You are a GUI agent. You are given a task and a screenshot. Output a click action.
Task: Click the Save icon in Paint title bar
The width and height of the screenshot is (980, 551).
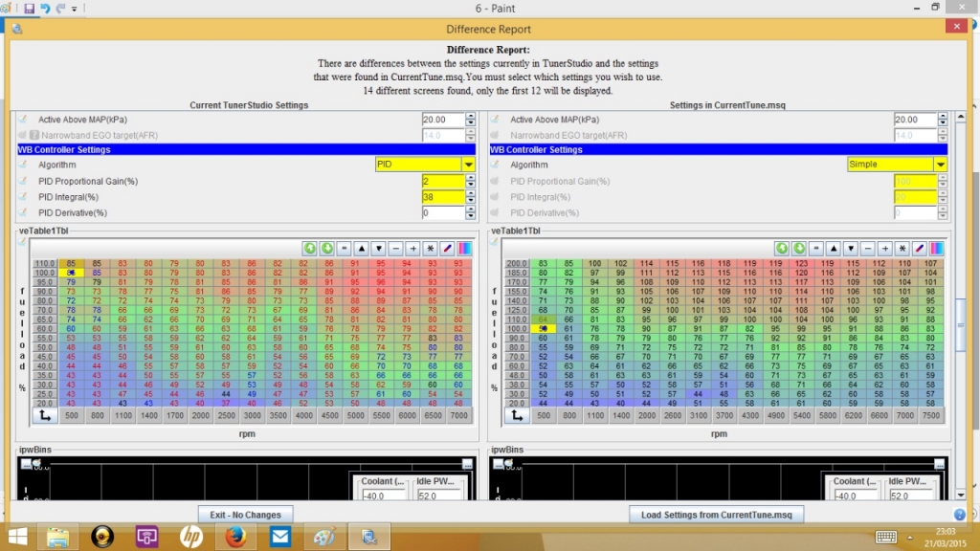pos(30,9)
